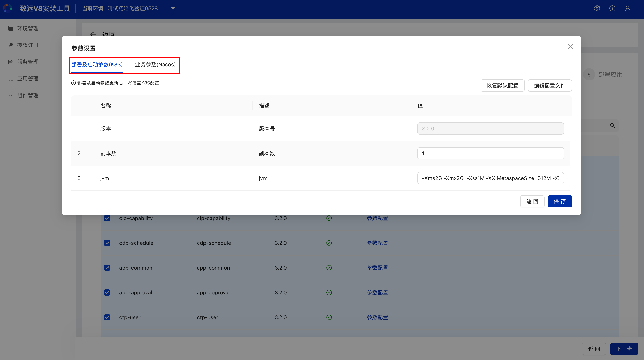Click the environment name 测试初始化验证0528
Viewport: 644px width, 360px height.
(x=132, y=9)
